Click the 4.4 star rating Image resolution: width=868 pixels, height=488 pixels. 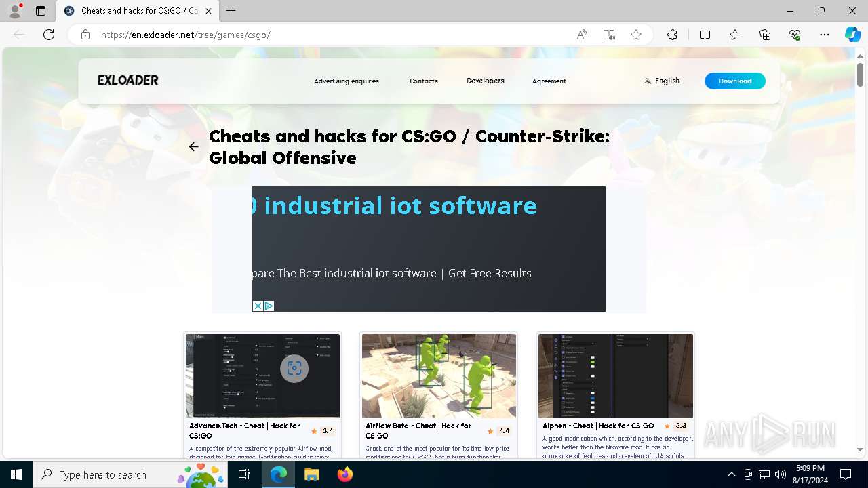pyautogui.click(x=499, y=431)
